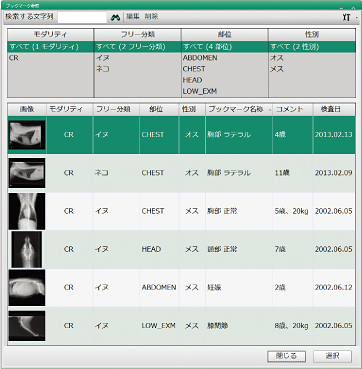This screenshot has height=369, width=362.
Task: Click 編集 in the toolbar
Action: click(x=132, y=17)
